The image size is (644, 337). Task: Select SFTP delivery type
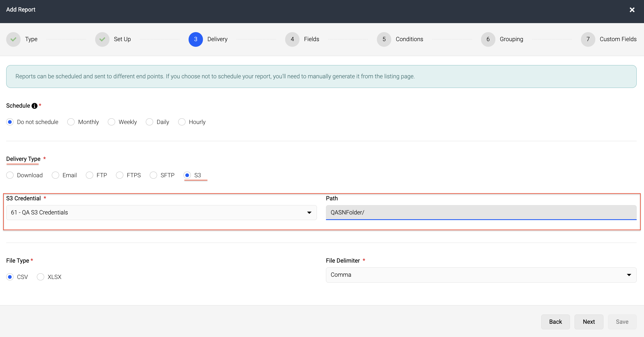click(x=153, y=175)
